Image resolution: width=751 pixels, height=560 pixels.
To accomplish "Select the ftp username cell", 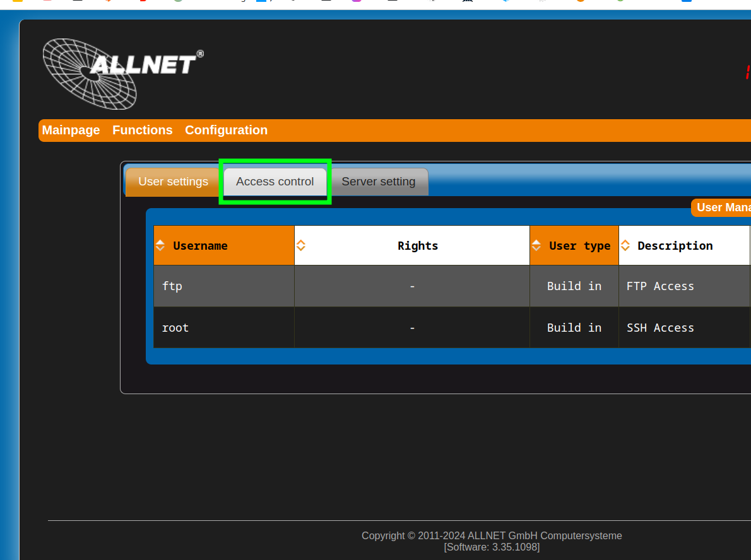I will coord(223,286).
